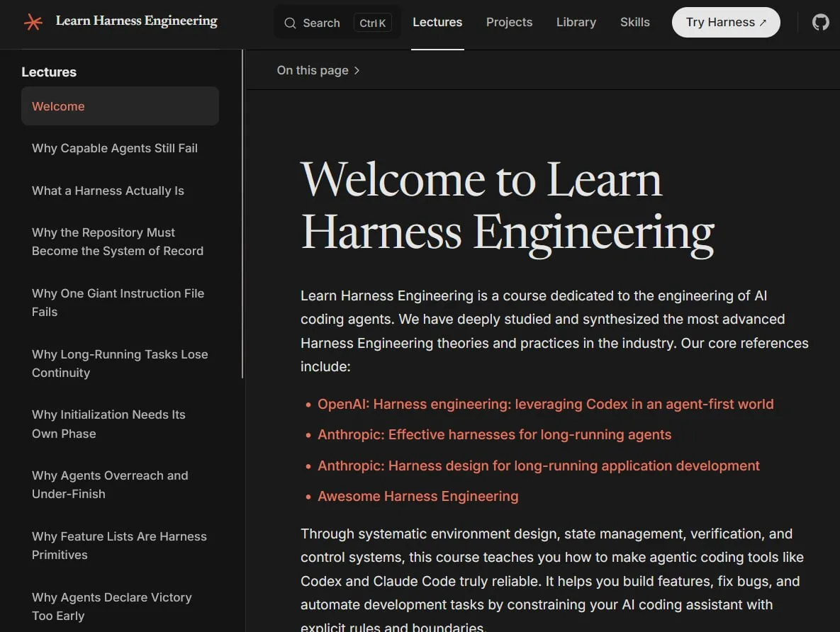Open Why Agents Declare Victory Too Early
Screen dimensions: 840x632
tap(111, 606)
